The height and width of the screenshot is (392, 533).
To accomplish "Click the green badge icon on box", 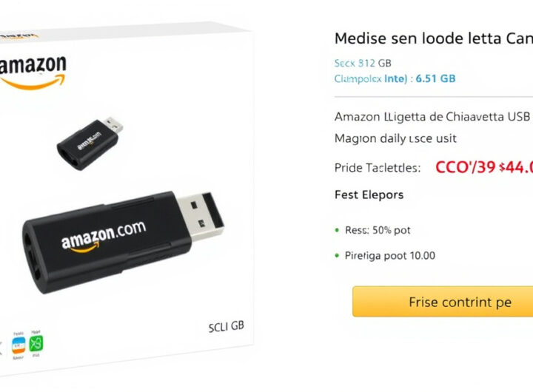I will click(36, 343).
